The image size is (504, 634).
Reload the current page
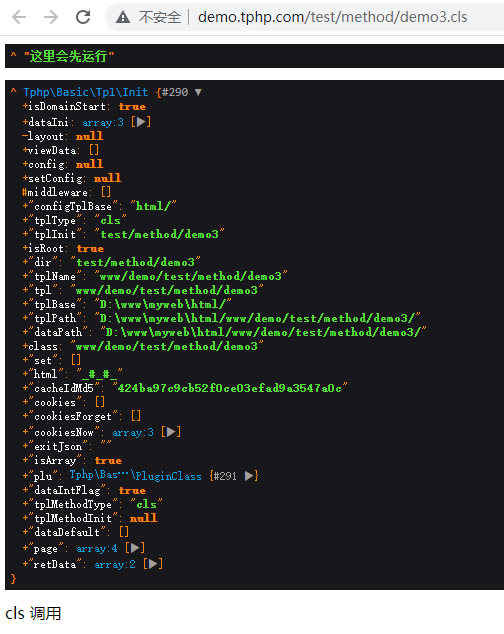[x=83, y=17]
